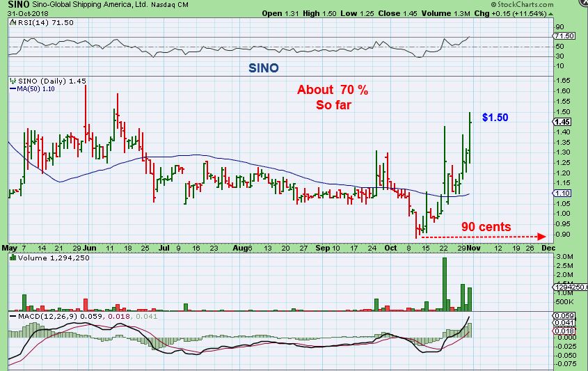Image resolution: width=588 pixels, height=371 pixels.
Task: Open the StockCharts.com copyright link
Action: pos(522,4)
